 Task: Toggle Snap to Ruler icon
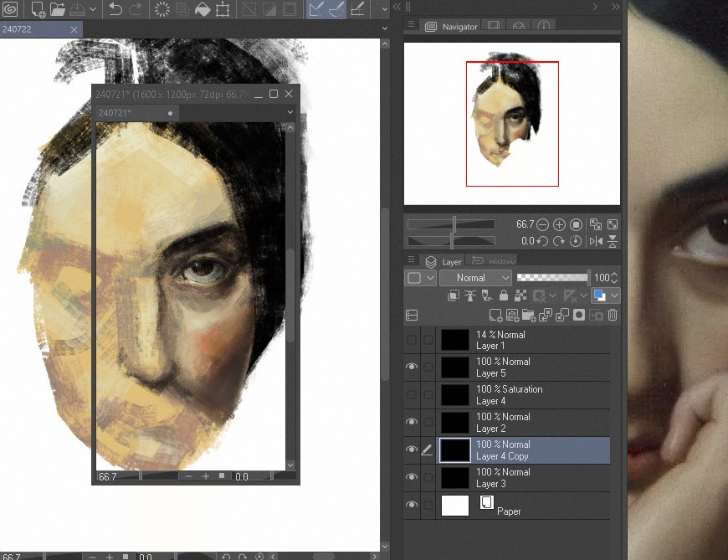(x=316, y=9)
